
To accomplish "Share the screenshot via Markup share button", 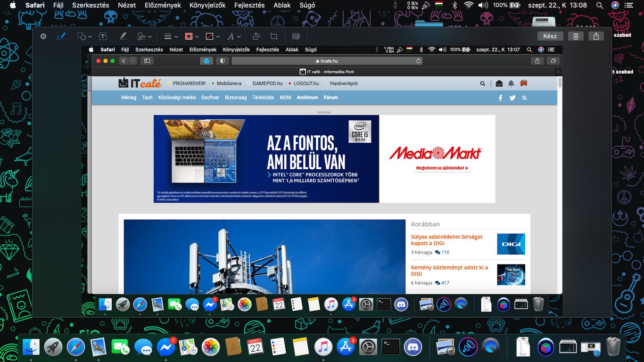I will click(x=596, y=36).
